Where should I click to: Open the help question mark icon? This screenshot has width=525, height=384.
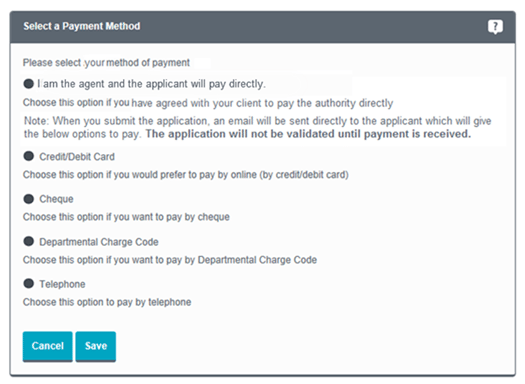tap(495, 26)
